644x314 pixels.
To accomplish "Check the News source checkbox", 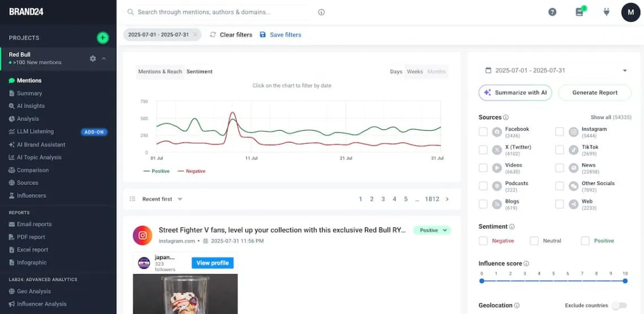I will point(559,168).
